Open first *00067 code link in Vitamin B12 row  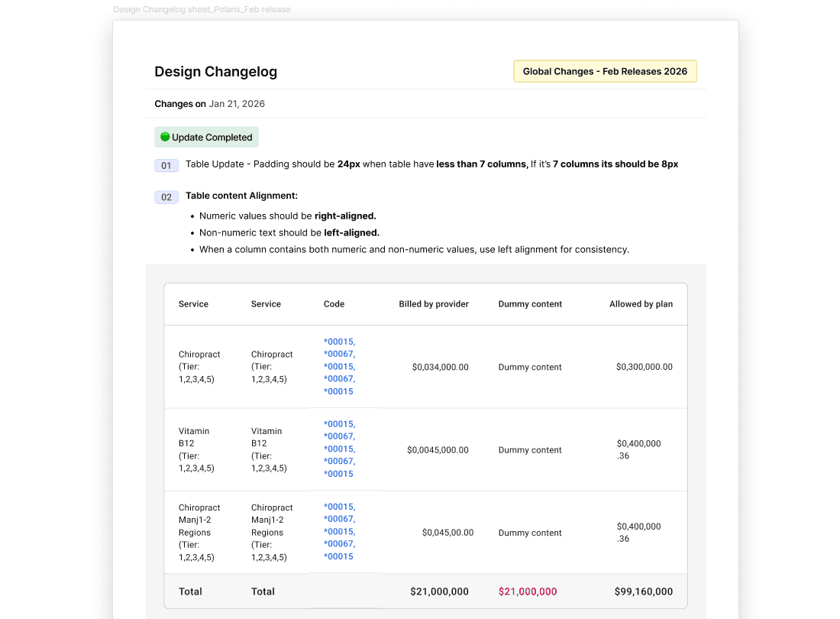339,436
